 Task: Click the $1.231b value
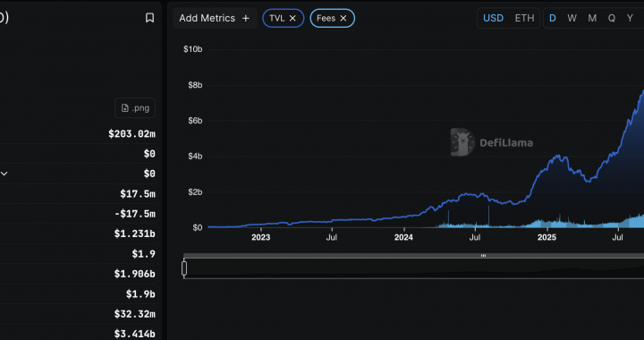pos(135,234)
